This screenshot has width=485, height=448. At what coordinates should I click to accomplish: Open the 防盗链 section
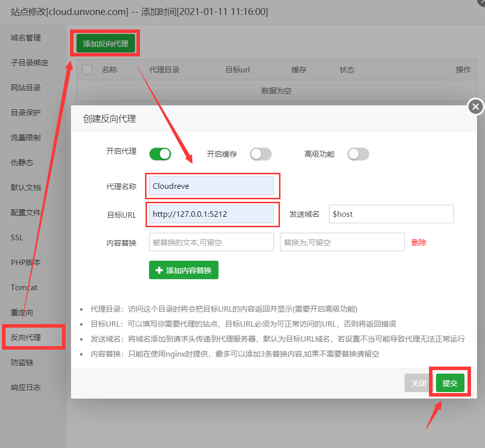pos(23,362)
